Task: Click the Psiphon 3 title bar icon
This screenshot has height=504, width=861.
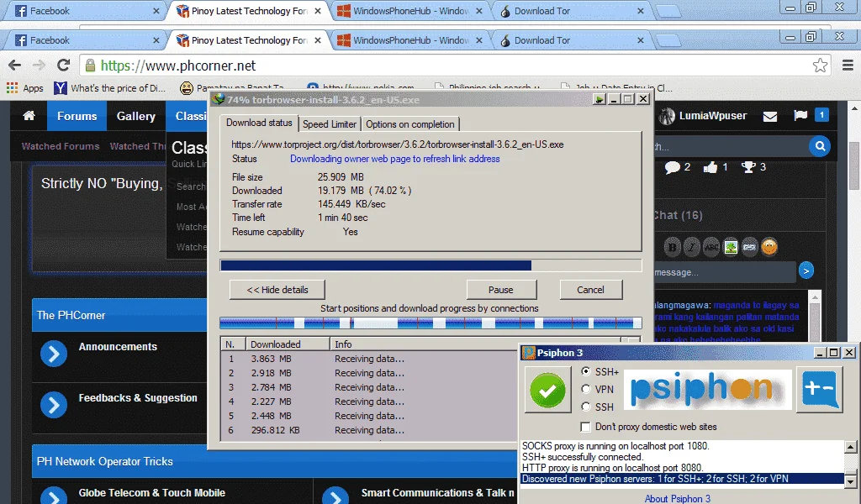Action: 528,352
